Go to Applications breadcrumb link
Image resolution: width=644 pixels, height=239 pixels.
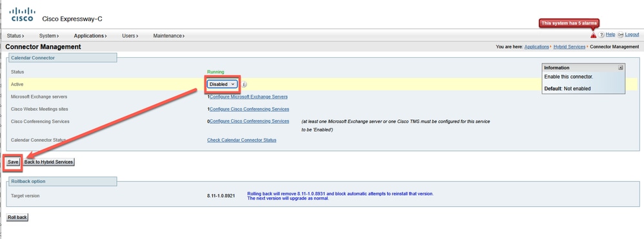click(536, 47)
